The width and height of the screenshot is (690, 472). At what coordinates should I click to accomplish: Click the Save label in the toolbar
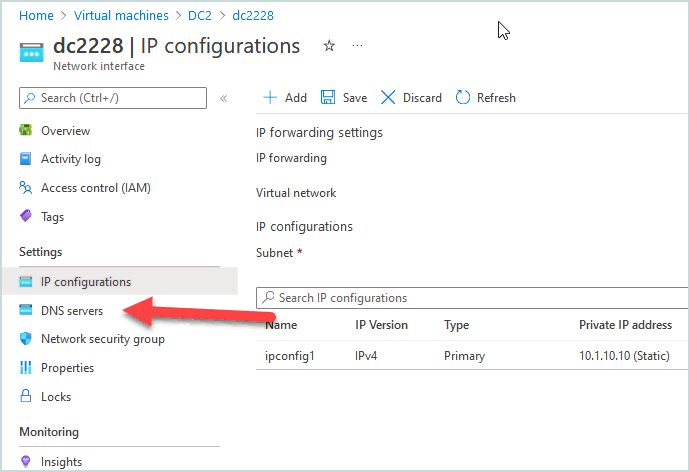(x=355, y=98)
